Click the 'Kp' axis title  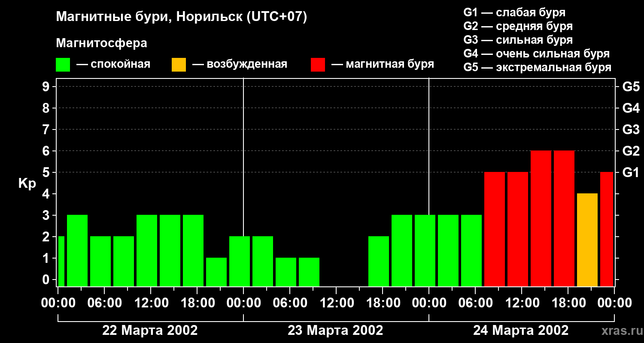pos(27,184)
